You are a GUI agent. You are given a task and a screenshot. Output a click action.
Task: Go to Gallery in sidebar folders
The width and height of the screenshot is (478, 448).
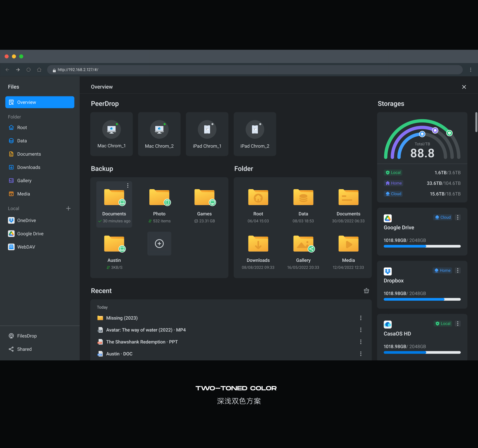(24, 180)
